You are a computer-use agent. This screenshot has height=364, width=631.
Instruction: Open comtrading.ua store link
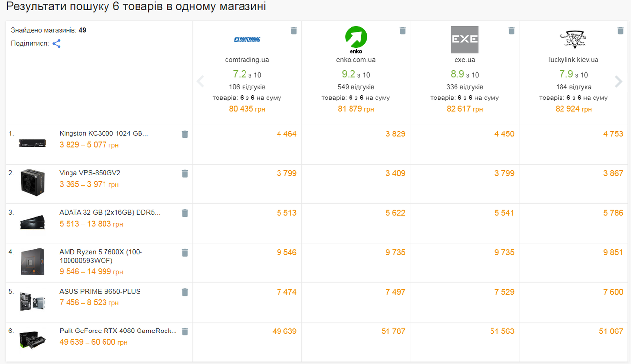coord(247,60)
